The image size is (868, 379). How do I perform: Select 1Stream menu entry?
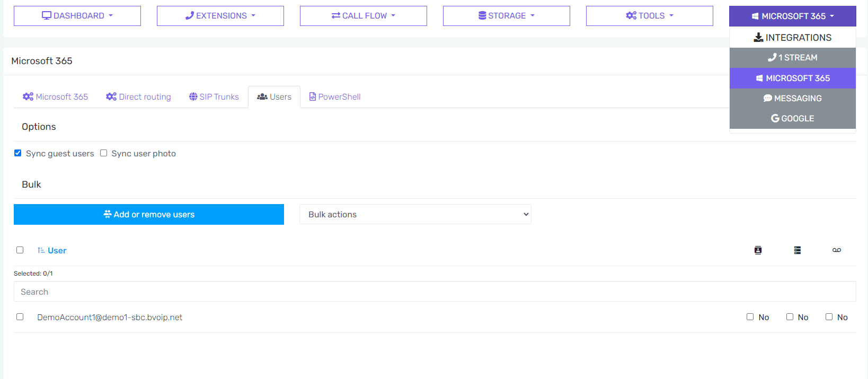pyautogui.click(x=793, y=58)
